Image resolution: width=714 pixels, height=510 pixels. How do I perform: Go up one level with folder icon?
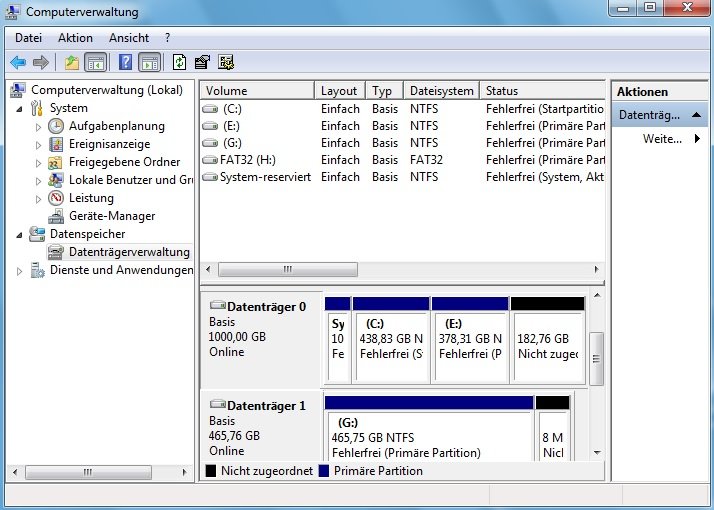pyautogui.click(x=71, y=62)
